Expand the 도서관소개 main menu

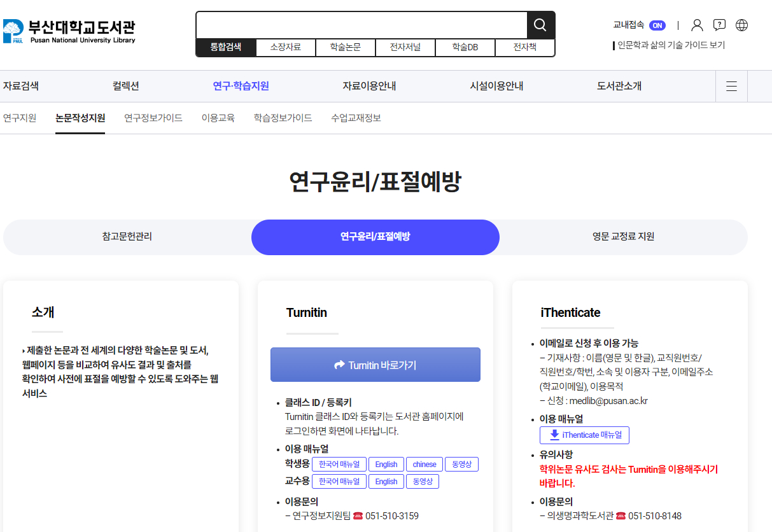tap(619, 87)
